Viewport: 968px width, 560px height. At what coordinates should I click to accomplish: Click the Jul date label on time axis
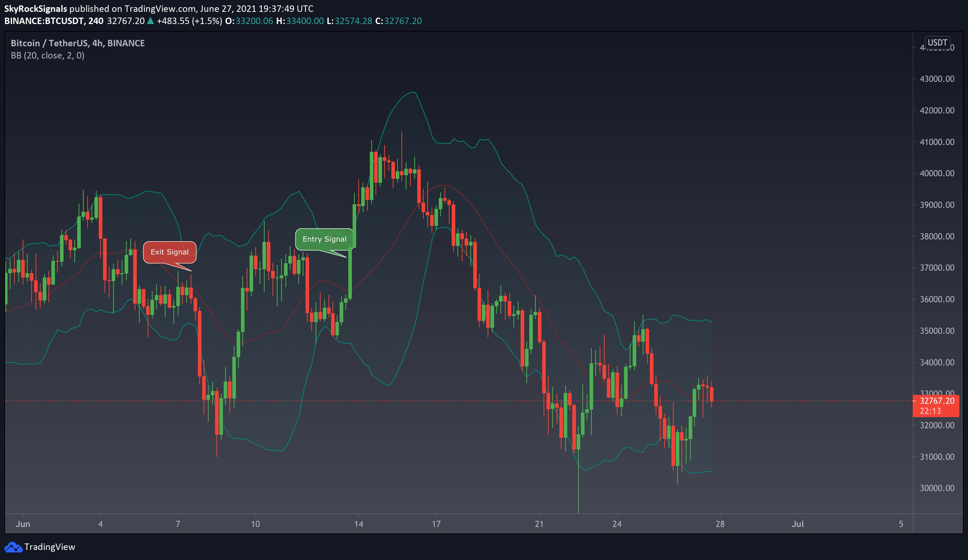[798, 524]
